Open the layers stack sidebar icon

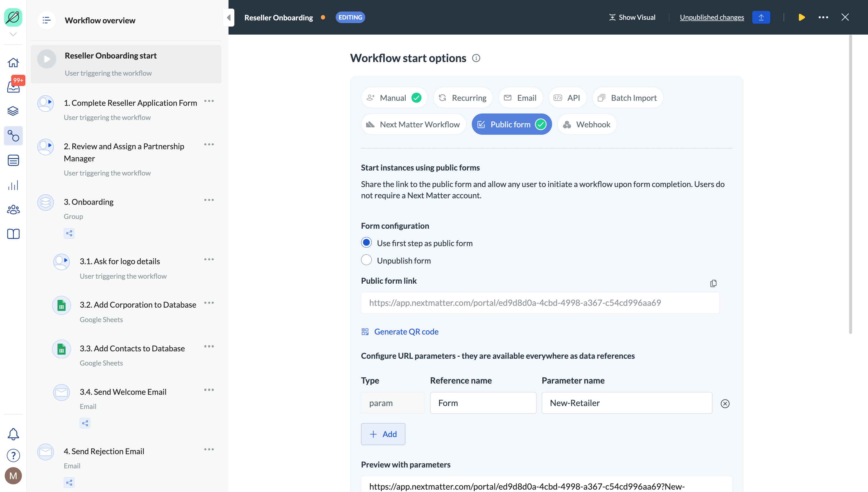(13, 111)
